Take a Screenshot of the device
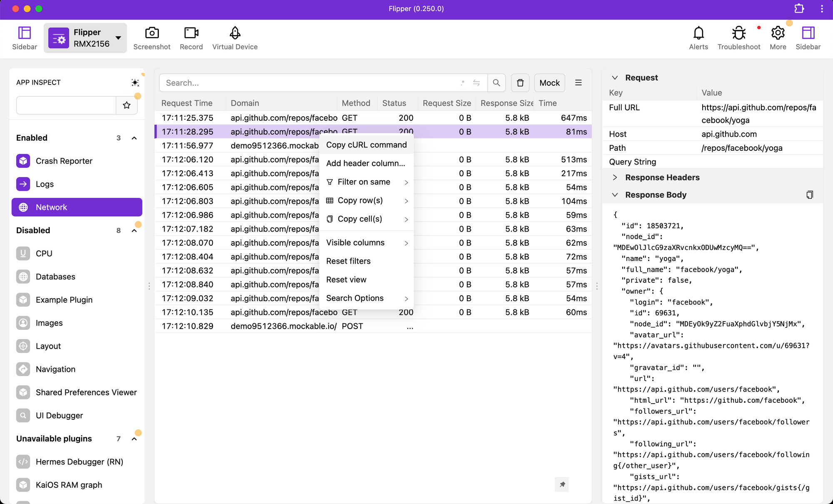 (152, 38)
